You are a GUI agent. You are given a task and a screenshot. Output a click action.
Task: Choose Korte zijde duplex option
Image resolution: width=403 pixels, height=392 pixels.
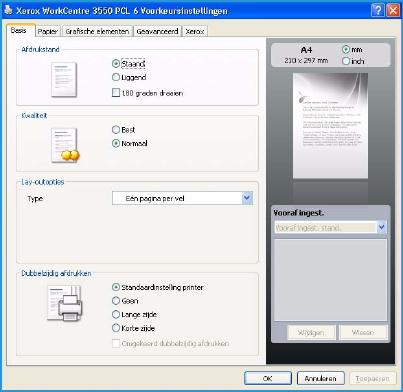pos(133,328)
